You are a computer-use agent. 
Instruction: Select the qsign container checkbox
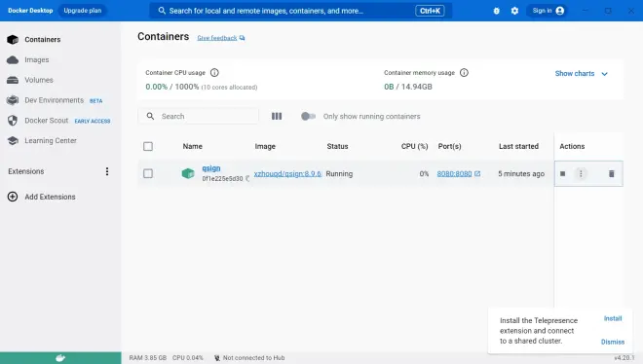[x=148, y=173]
